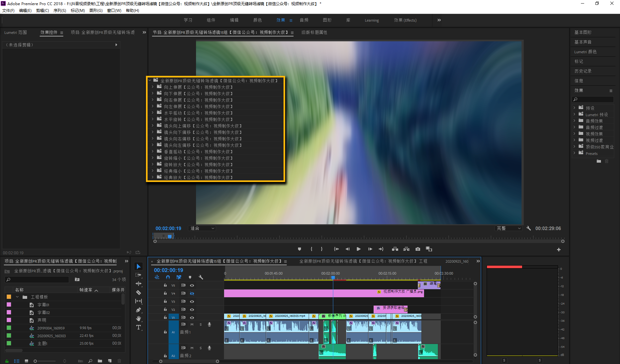This screenshot has width=620, height=364.
Task: Show hidden V4 track output
Action: pos(192,293)
